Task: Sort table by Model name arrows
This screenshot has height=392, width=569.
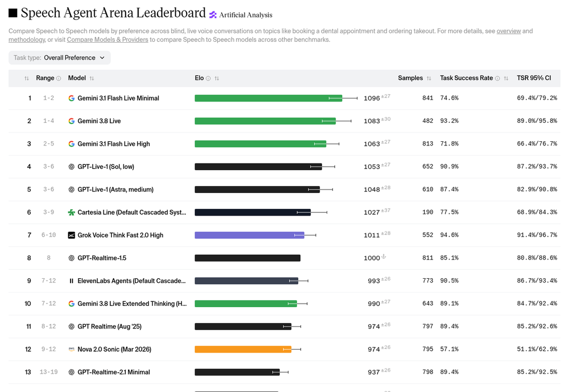Action: coord(92,78)
